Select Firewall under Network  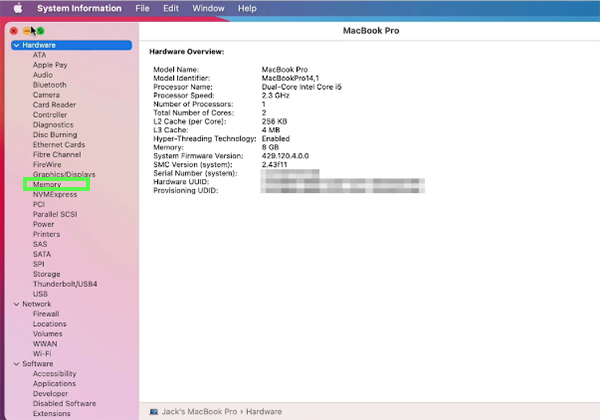(x=46, y=314)
